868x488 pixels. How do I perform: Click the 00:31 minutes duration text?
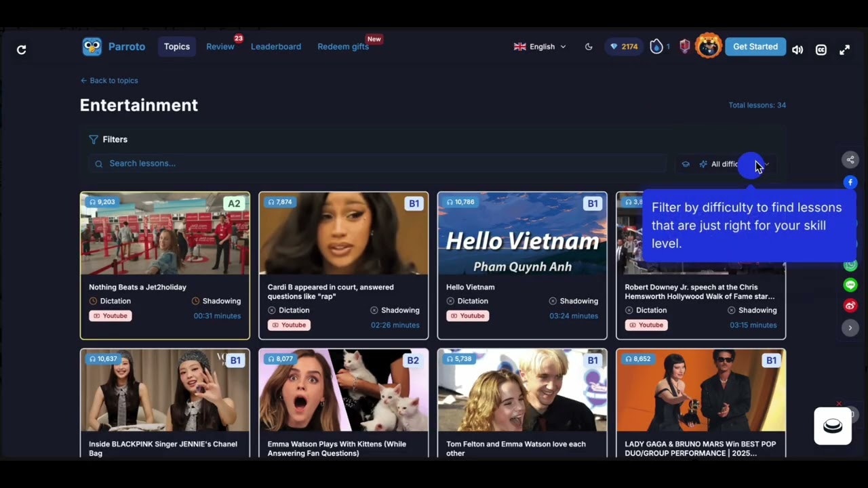coord(217,316)
